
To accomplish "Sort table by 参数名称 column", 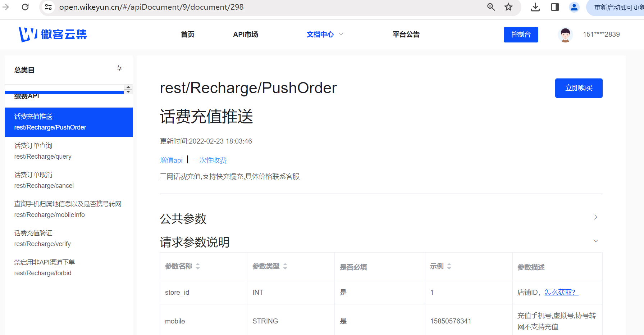I will click(198, 266).
